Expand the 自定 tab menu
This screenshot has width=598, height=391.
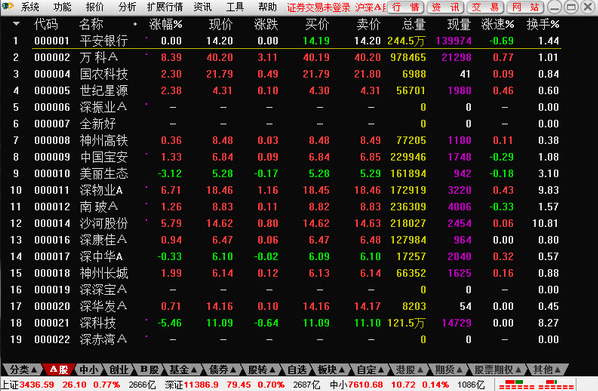(x=370, y=369)
